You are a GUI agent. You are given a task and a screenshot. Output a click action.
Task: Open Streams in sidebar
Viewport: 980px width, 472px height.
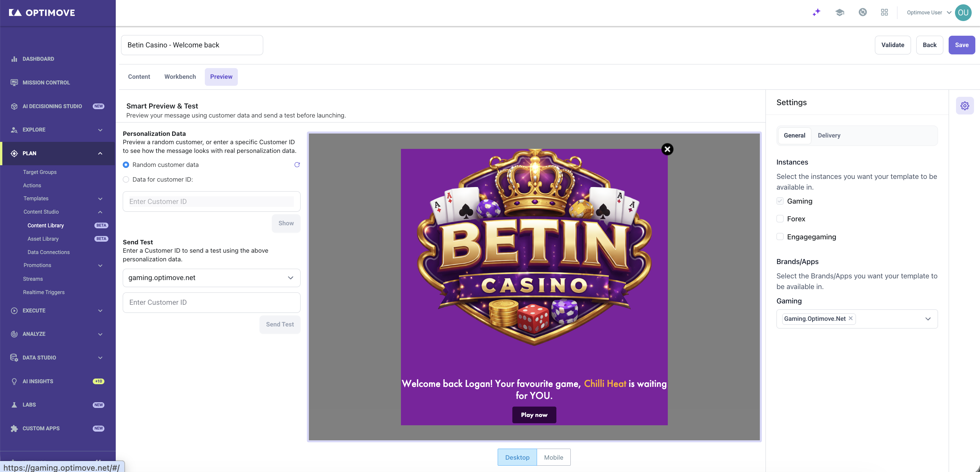tap(33, 279)
